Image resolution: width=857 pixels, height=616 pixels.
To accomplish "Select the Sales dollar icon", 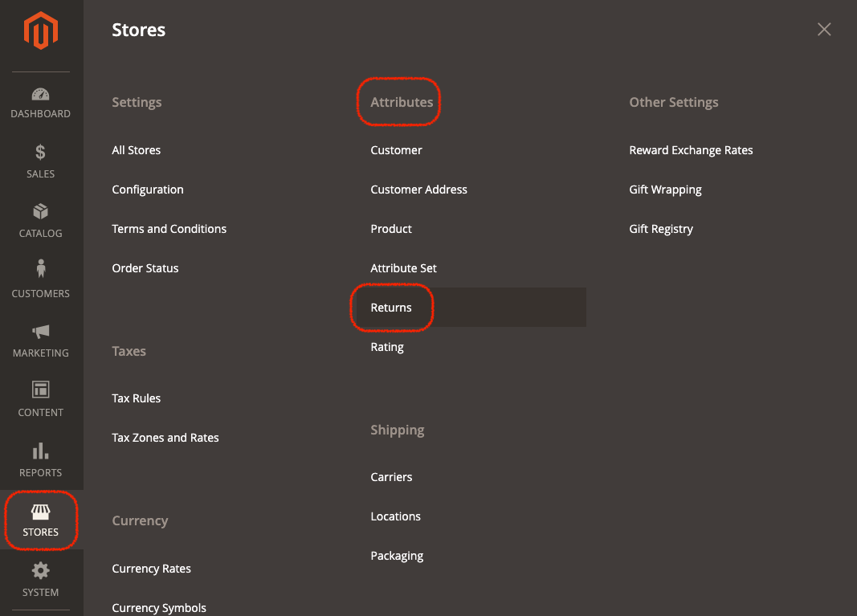I will (x=40, y=153).
